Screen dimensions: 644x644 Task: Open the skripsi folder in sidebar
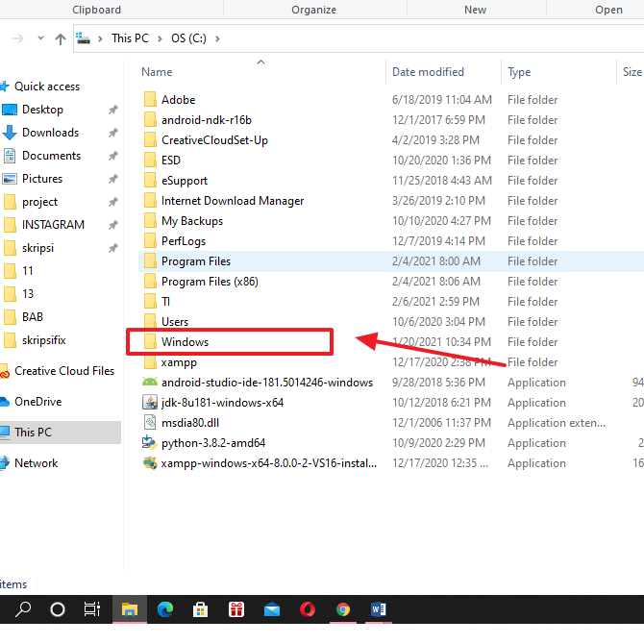pos(37,248)
